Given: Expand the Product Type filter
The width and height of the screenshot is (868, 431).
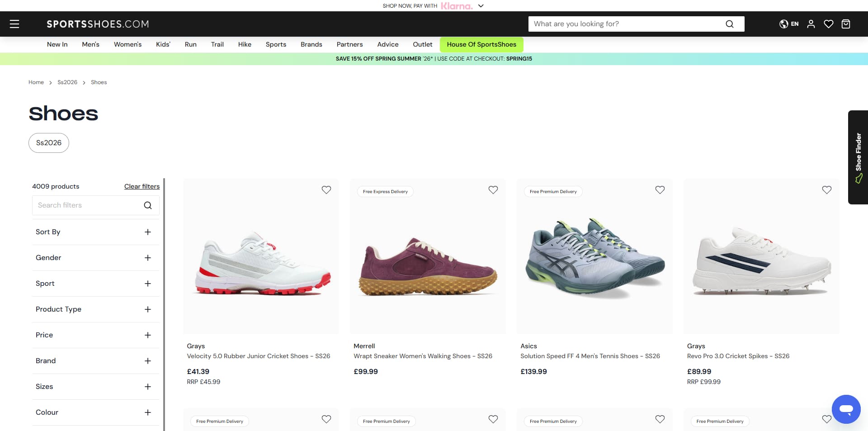Looking at the screenshot, I should click(96, 309).
